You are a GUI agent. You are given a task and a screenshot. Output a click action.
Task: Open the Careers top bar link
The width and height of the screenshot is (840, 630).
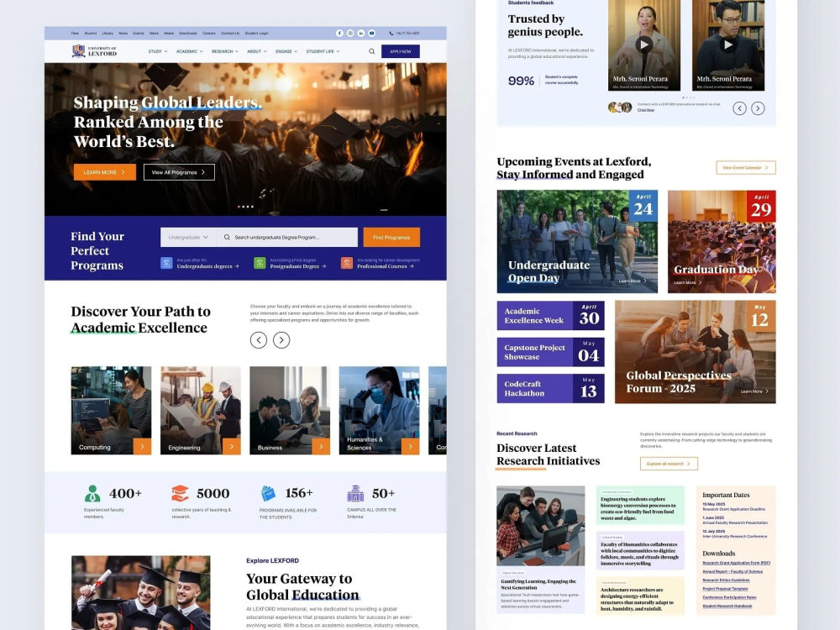[209, 34]
